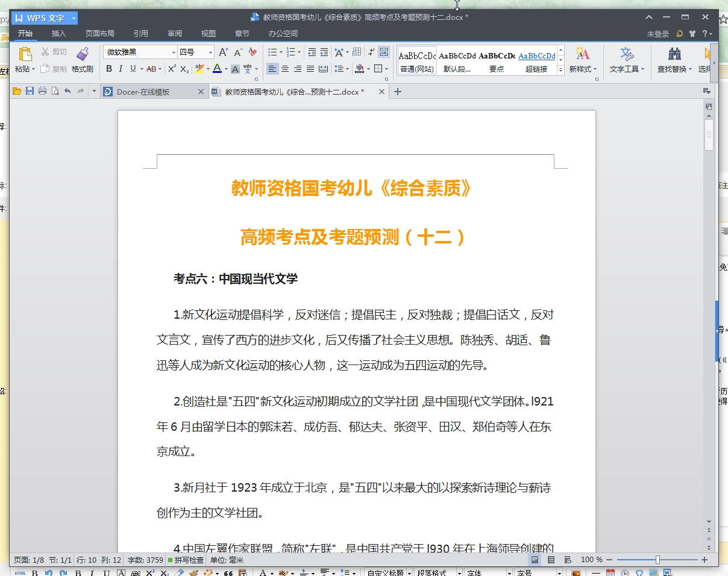Expand the styles gallery more arrow
728x576 pixels.
pyautogui.click(x=560, y=70)
